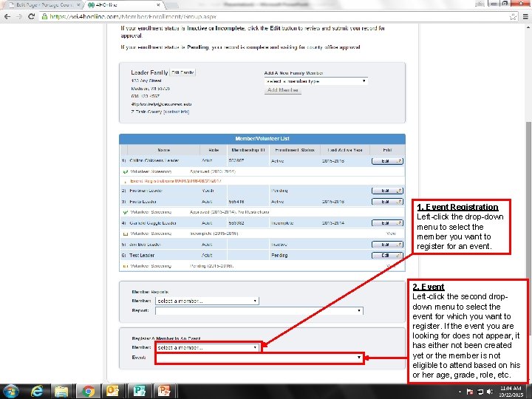View the Incomplete (2015-2016) volunteer screening

point(391,233)
